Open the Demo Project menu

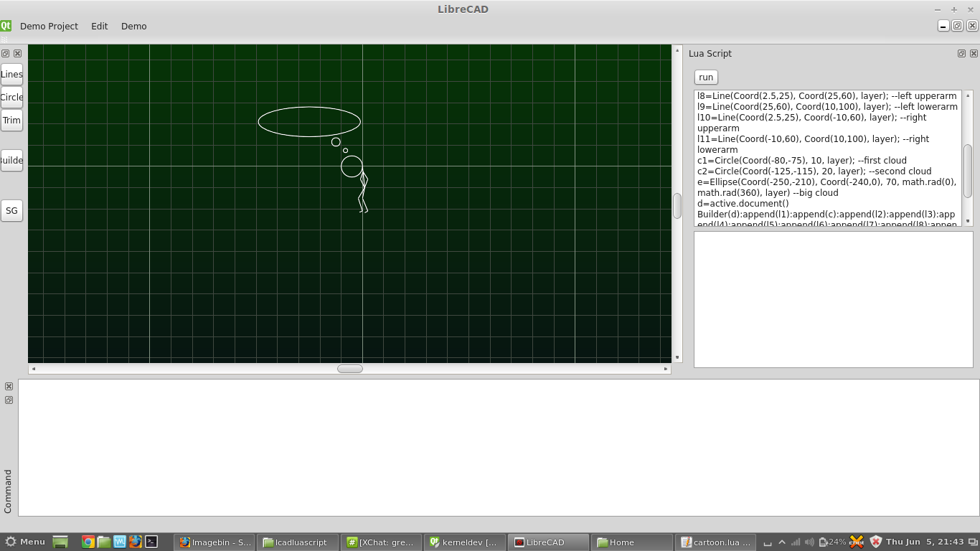point(49,26)
